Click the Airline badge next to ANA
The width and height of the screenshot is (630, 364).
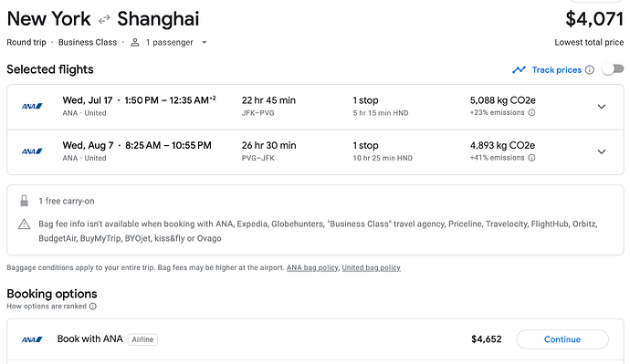(x=142, y=339)
